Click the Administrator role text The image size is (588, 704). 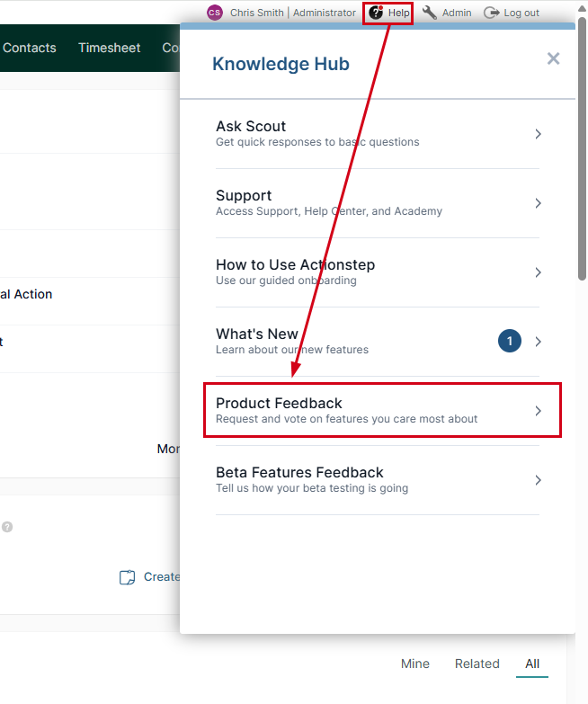325,13
